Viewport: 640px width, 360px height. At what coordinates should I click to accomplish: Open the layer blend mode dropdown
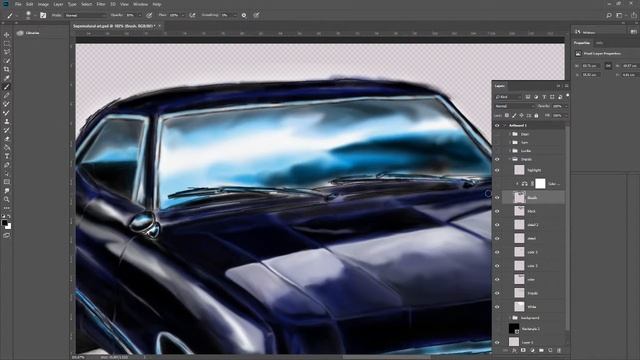514,106
